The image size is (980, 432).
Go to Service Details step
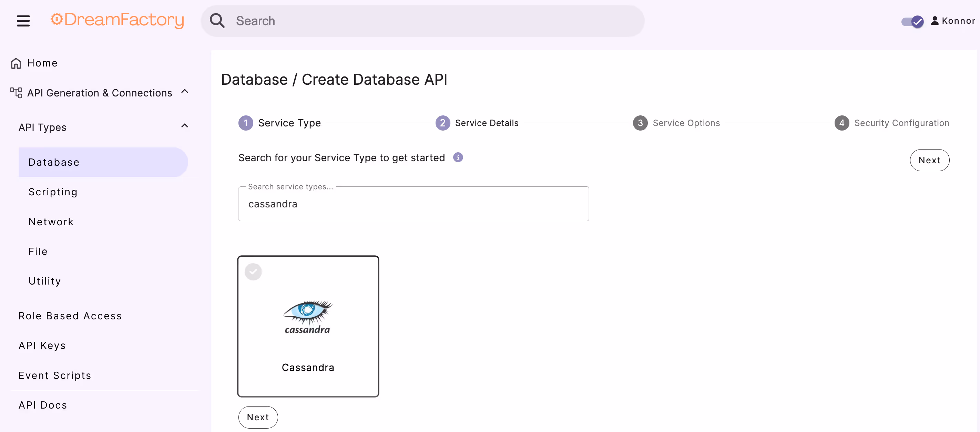pos(487,123)
